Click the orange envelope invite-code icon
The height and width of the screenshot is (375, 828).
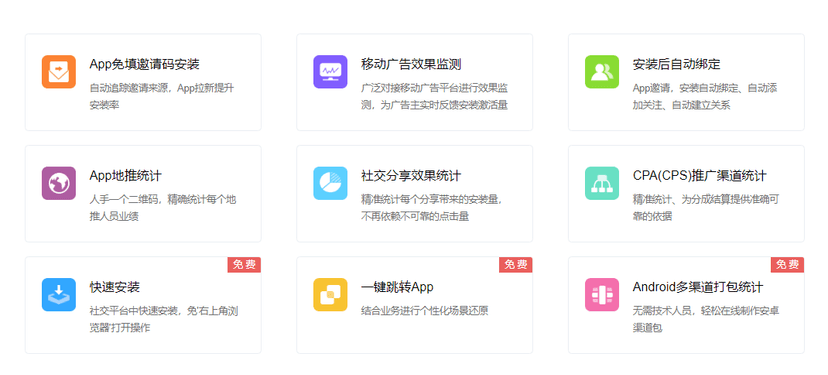click(x=59, y=72)
